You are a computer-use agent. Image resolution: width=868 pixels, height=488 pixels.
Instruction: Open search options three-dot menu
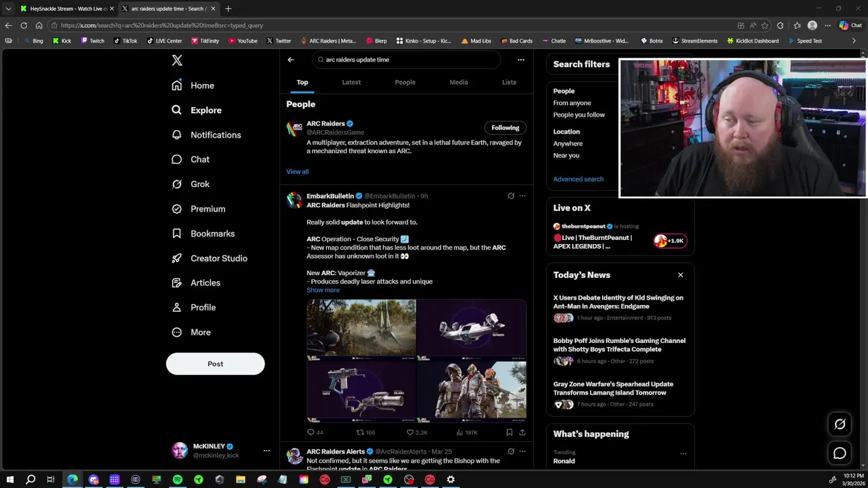[x=521, y=60]
